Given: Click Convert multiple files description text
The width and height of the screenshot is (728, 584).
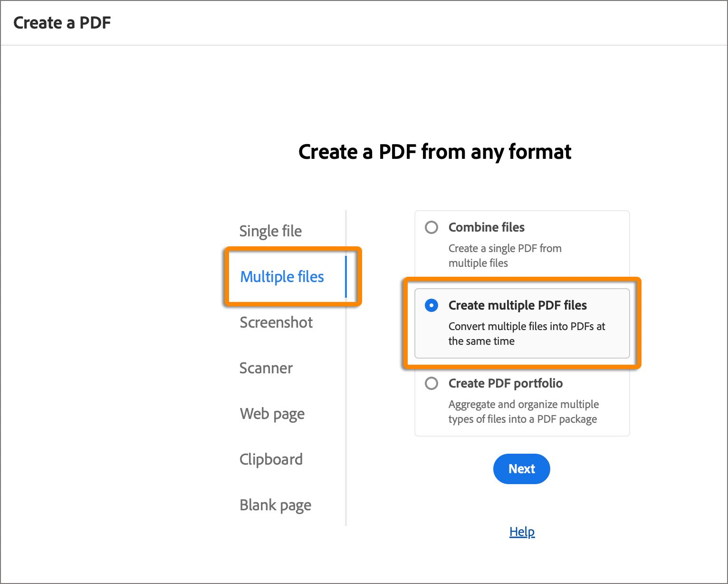Looking at the screenshot, I should pos(527,333).
